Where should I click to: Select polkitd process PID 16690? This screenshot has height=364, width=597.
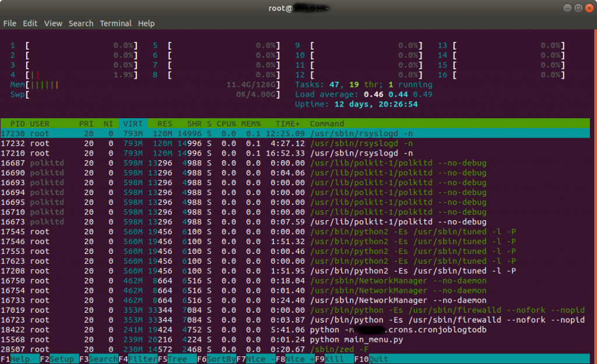click(295, 172)
